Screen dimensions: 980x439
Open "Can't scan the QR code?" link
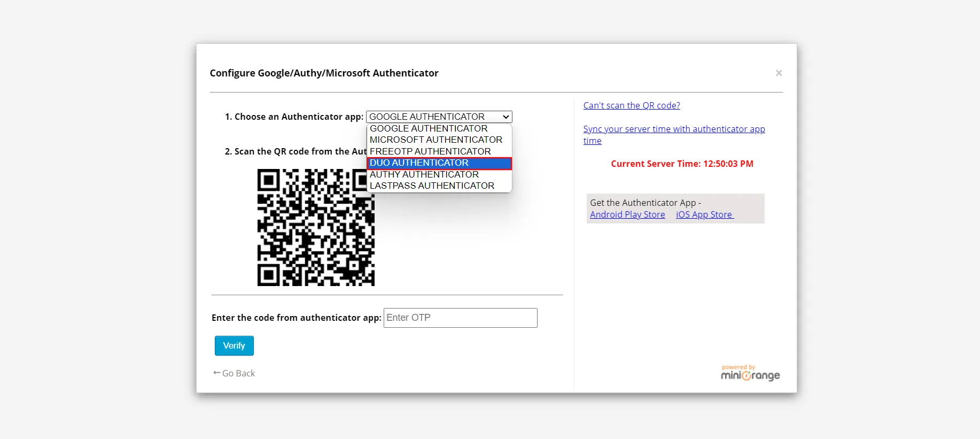[632, 105]
